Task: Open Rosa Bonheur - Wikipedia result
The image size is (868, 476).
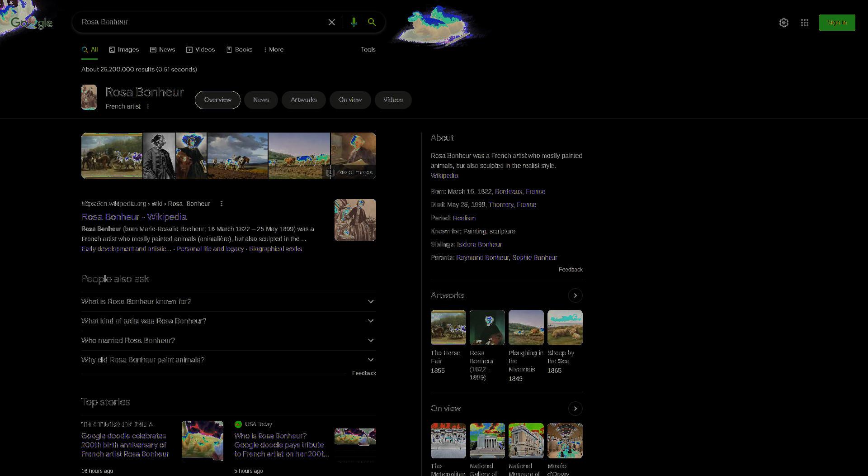Action: 134,217
